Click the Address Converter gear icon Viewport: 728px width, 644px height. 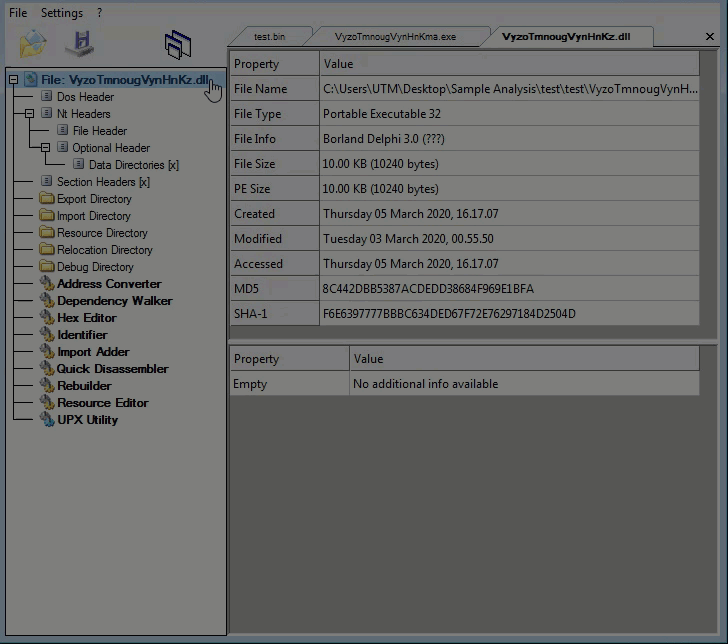(47, 283)
